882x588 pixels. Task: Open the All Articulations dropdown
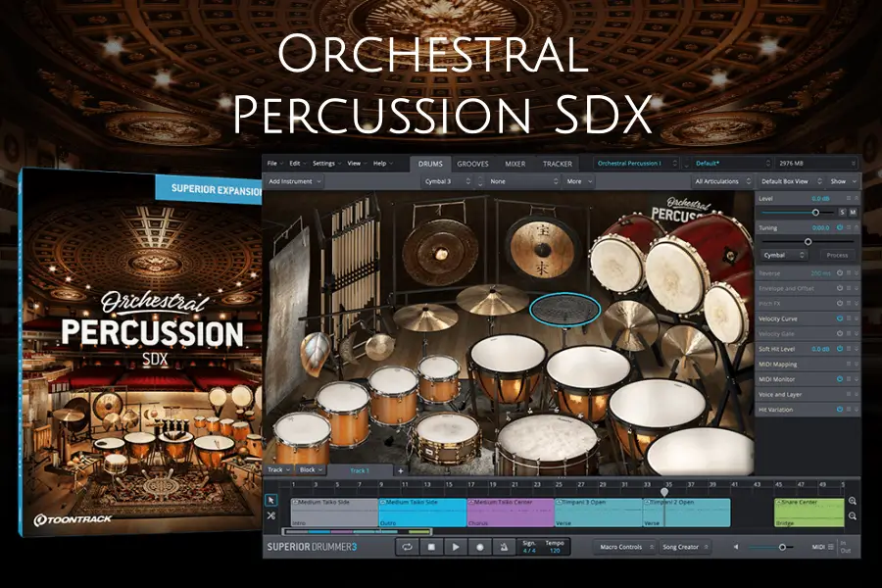722,181
